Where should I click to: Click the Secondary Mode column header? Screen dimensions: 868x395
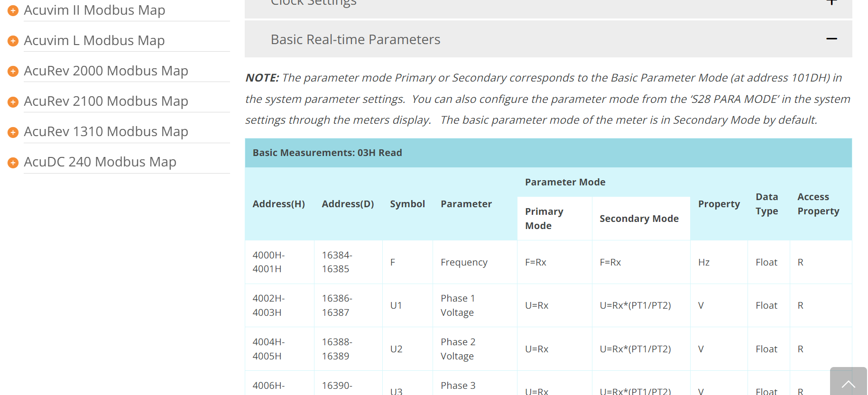coord(639,219)
